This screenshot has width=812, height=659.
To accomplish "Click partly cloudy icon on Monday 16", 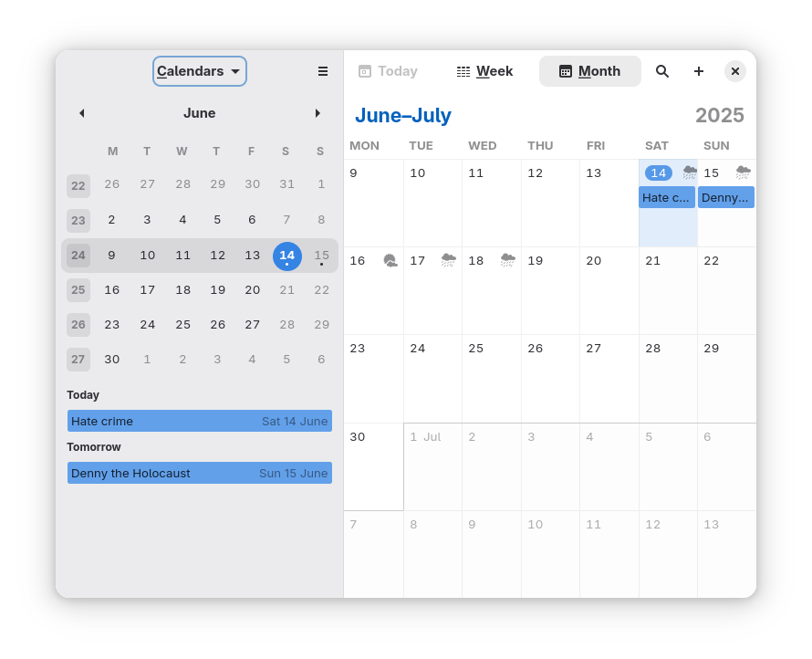I will click(390, 260).
